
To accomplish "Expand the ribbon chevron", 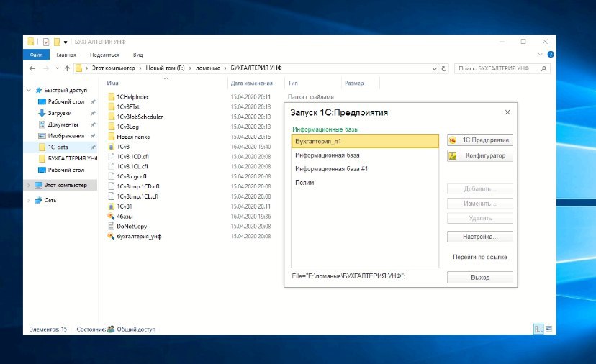I will coord(540,55).
